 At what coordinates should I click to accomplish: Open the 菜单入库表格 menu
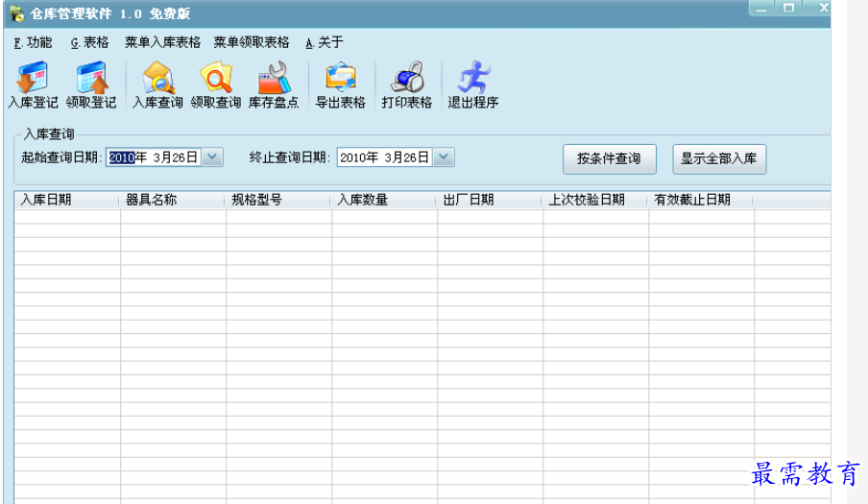pyautogui.click(x=163, y=42)
